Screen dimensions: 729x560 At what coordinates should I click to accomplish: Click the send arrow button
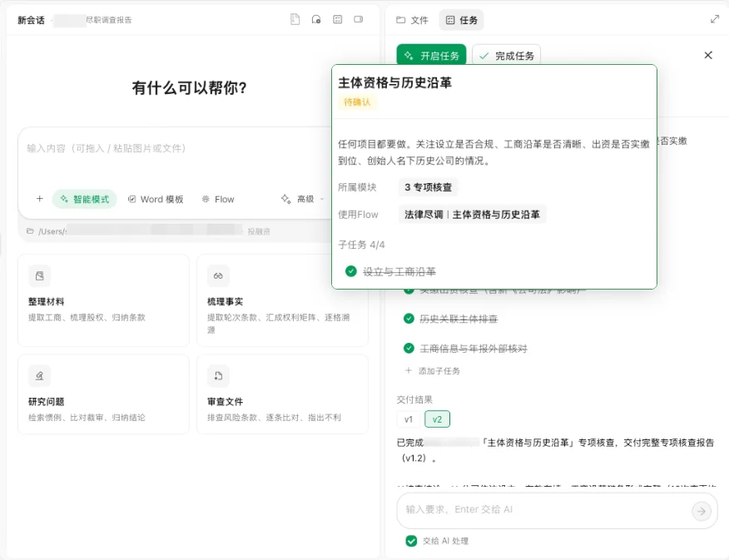[701, 511]
